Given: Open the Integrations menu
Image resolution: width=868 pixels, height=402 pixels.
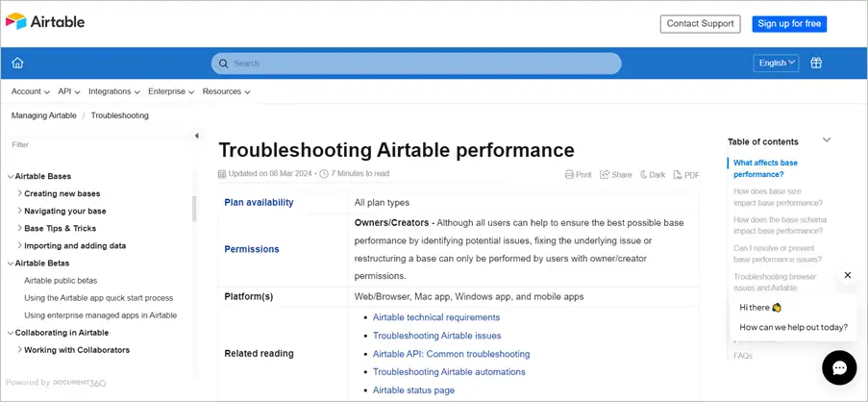Looking at the screenshot, I should click(113, 91).
